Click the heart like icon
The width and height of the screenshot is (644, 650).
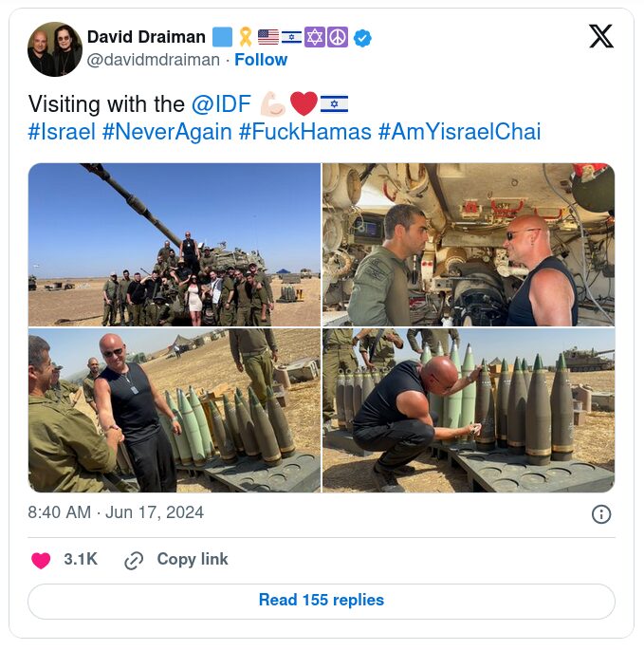pos(41,560)
